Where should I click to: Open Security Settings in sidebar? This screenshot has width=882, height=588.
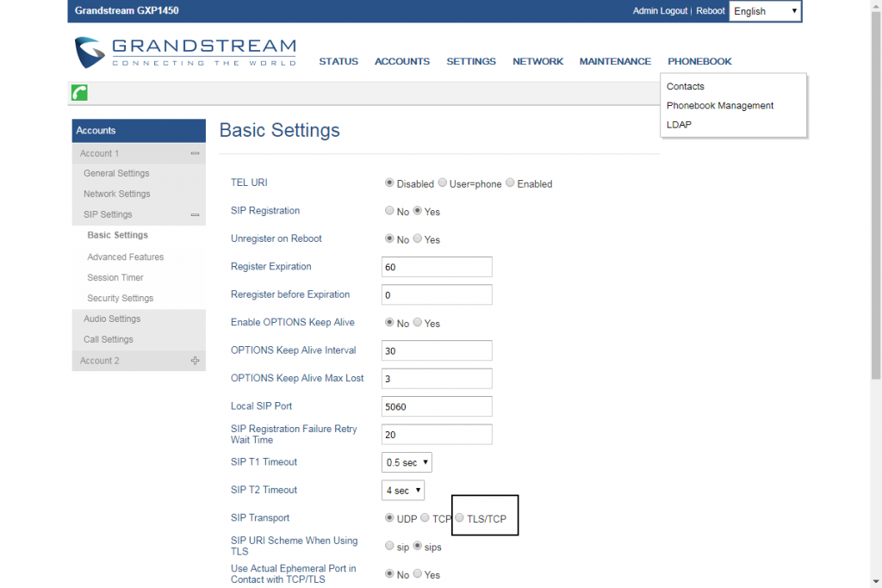click(121, 299)
